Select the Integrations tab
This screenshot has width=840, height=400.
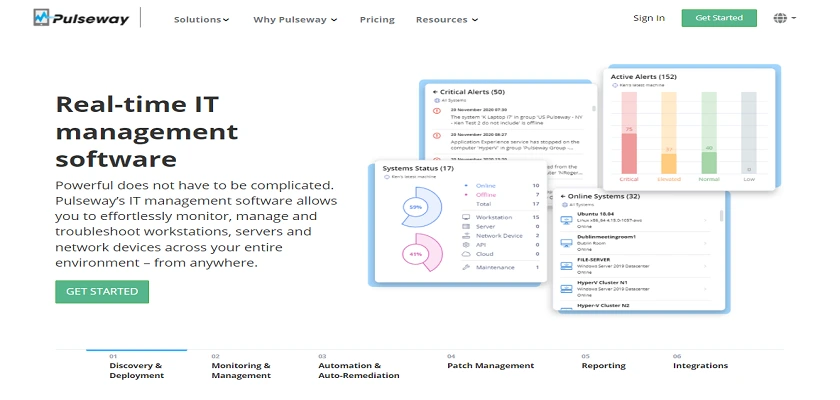tap(700, 363)
